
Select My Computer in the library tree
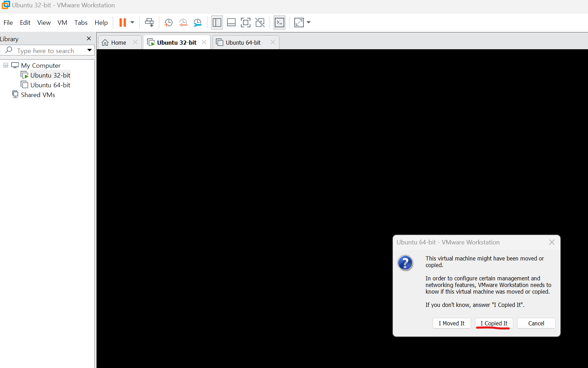41,66
